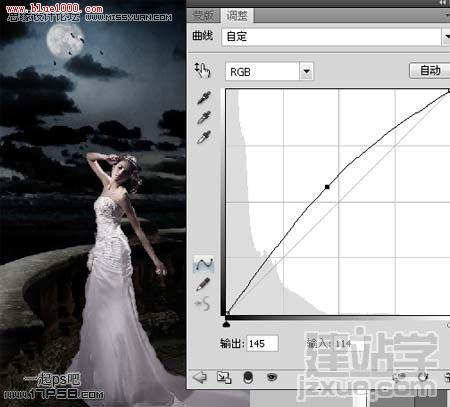Screen dimensions: 450x407
Task: Open the dropdown arrow next to RGB
Action: pos(306,71)
